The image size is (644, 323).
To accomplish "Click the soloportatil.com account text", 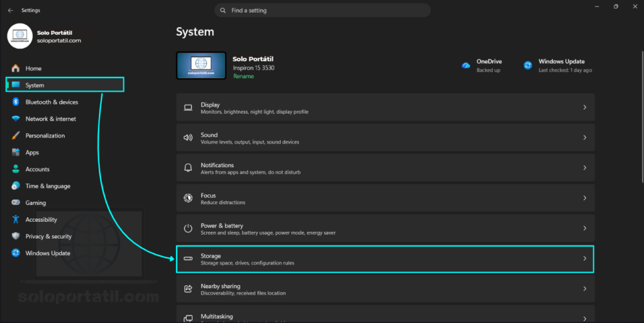I will (x=58, y=41).
